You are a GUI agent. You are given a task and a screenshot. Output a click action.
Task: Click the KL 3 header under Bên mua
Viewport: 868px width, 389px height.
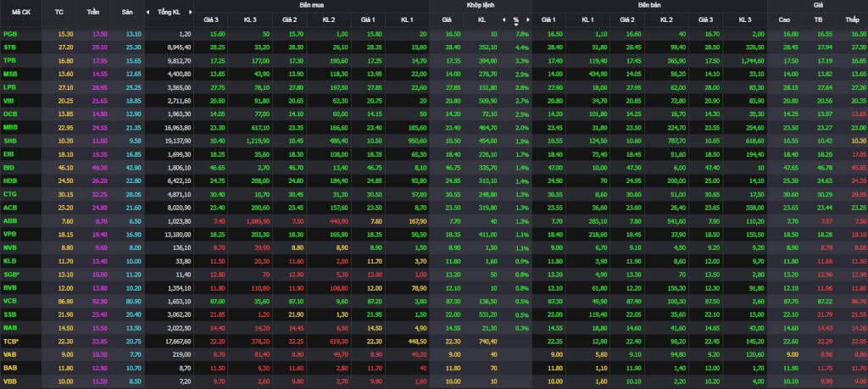[x=250, y=20]
